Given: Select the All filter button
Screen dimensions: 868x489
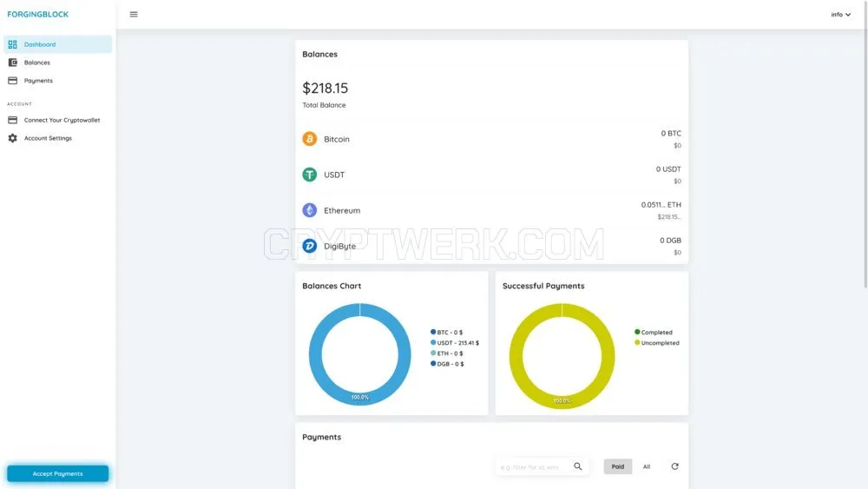Looking at the screenshot, I should coord(647,466).
